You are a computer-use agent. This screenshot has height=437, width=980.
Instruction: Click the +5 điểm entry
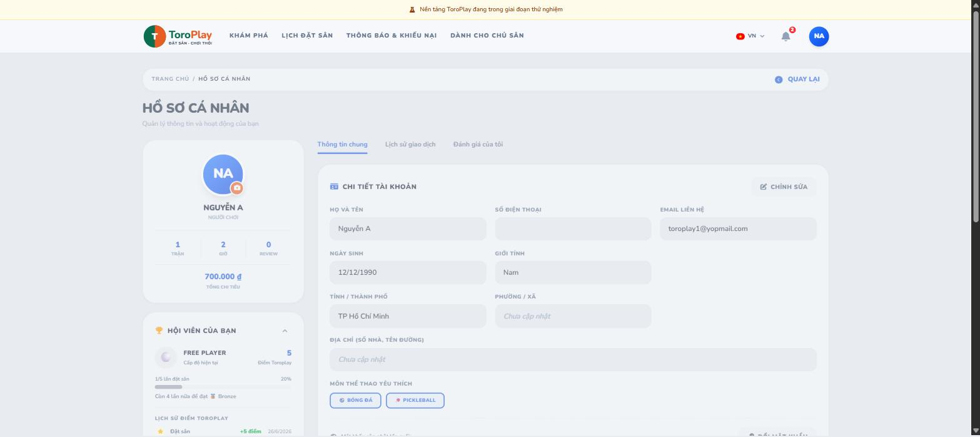(x=251, y=431)
